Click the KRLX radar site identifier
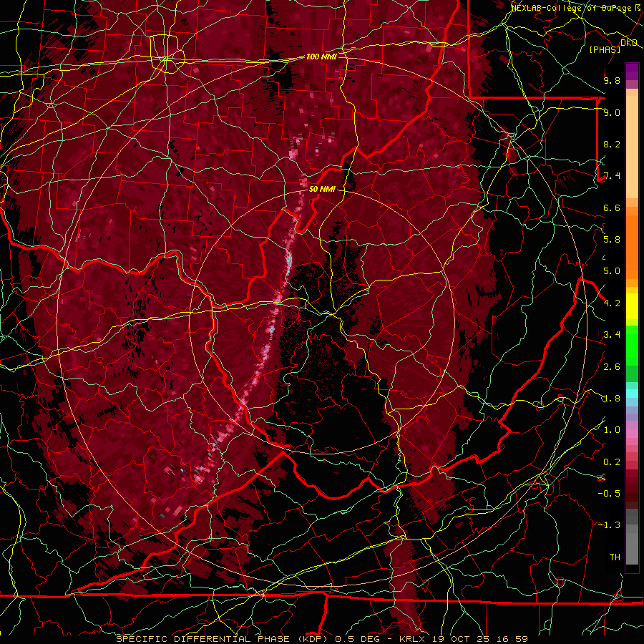 [x=413, y=639]
